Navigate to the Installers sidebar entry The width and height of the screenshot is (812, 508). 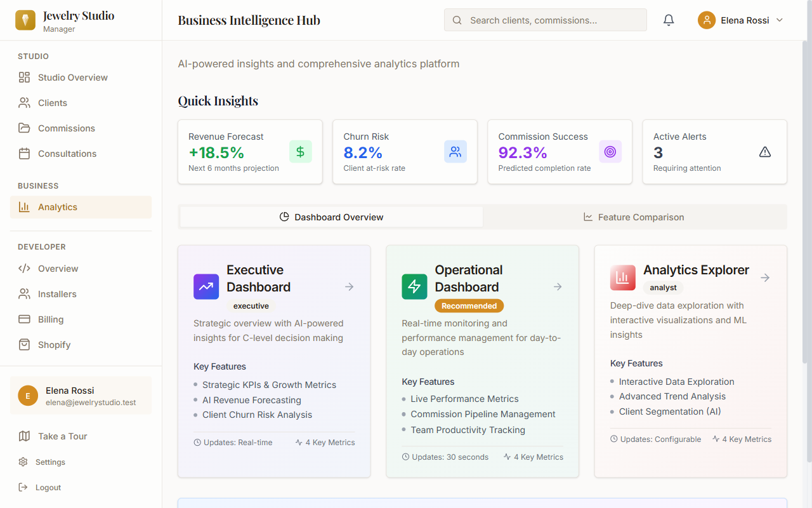click(56, 293)
